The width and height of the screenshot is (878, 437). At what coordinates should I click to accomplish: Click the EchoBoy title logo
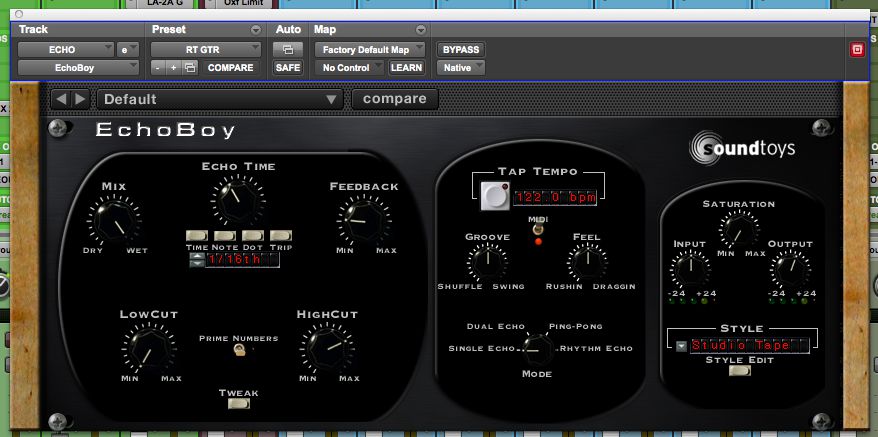click(165, 131)
